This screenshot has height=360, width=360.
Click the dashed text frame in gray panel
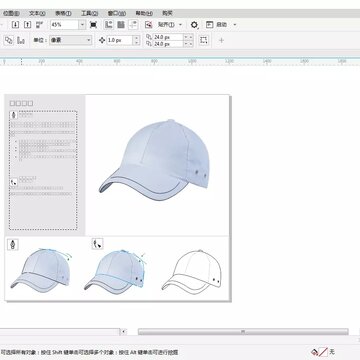click(43, 170)
